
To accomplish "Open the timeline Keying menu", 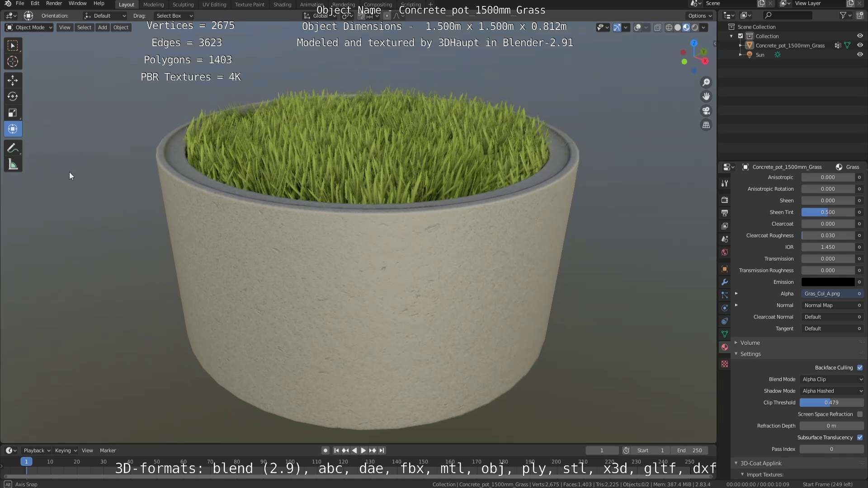I will [66, 450].
